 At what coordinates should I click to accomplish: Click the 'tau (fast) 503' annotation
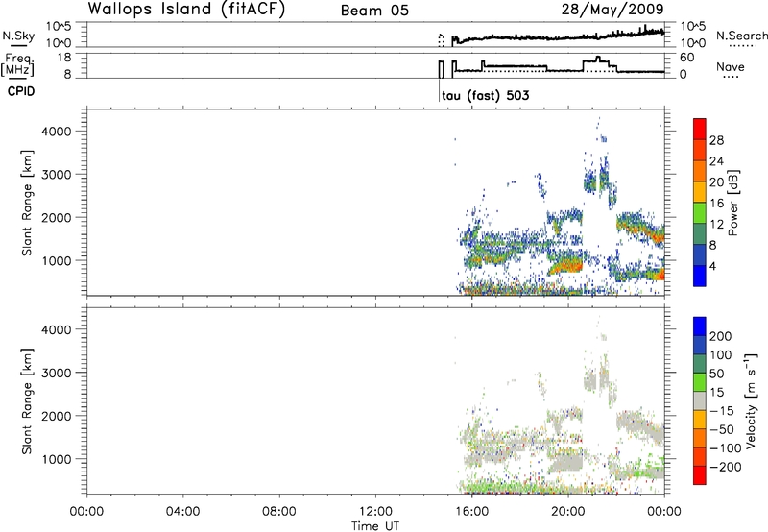[x=486, y=95]
